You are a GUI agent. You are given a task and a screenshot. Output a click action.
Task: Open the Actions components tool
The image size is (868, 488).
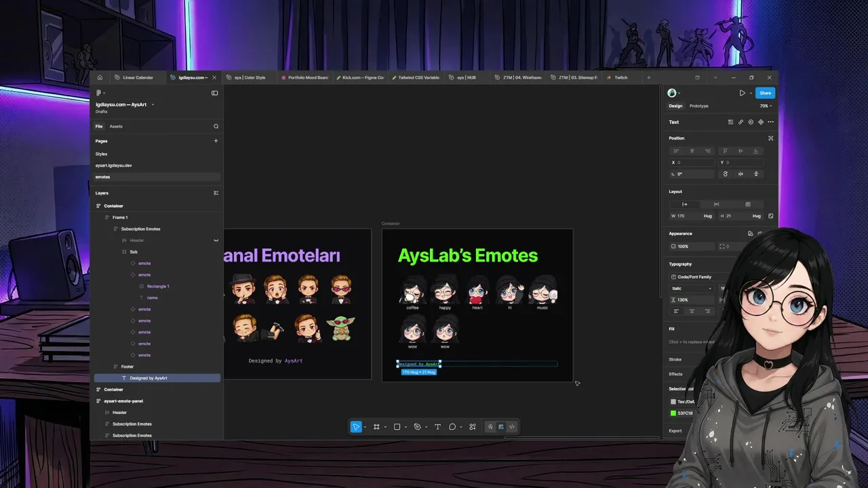point(473,427)
